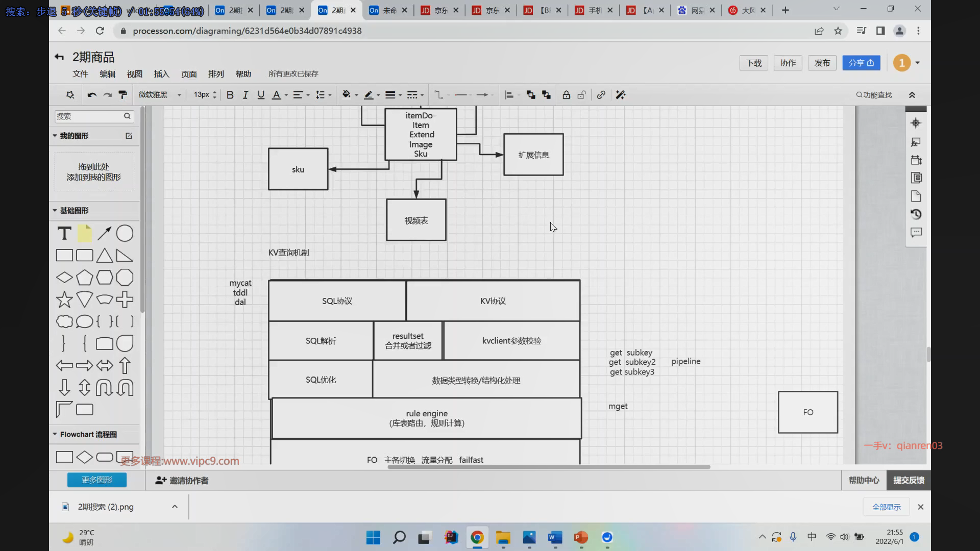
Task: Open the history versions icon in right sidebar
Action: point(916,214)
